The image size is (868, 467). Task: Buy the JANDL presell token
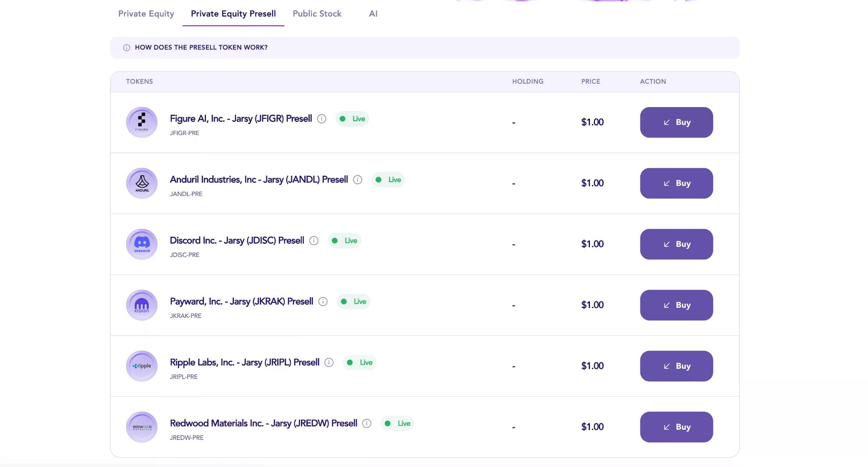click(676, 183)
